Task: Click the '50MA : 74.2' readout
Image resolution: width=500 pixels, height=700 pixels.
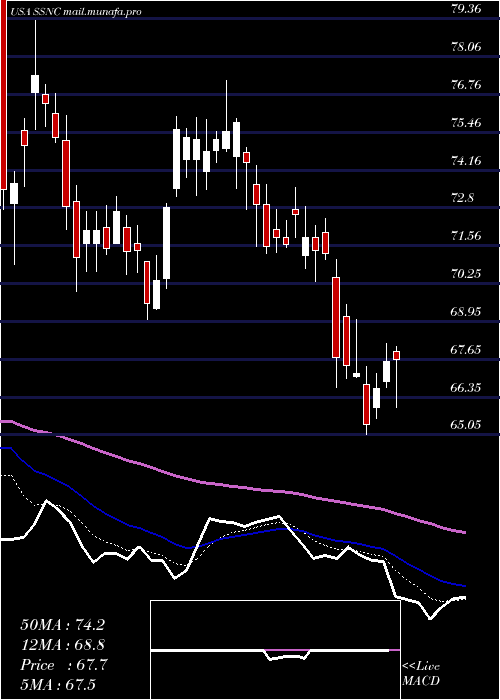Action: [62, 625]
